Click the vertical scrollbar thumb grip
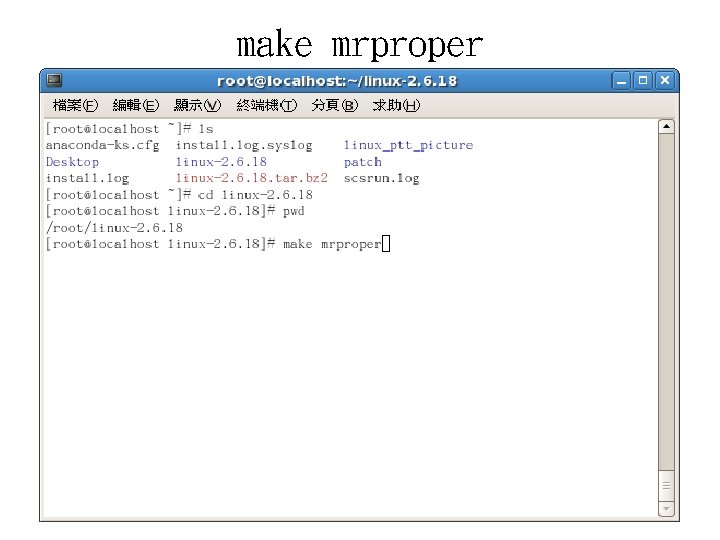 click(x=666, y=486)
